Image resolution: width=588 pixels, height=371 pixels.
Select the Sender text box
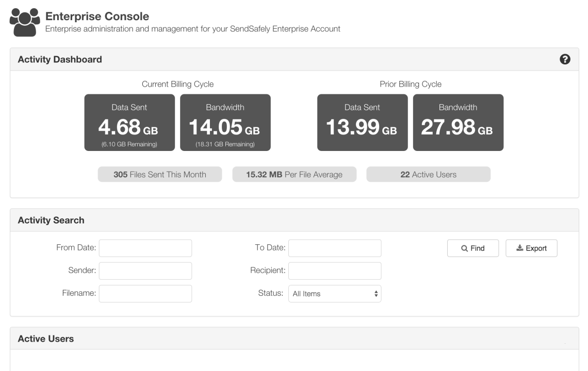pyautogui.click(x=145, y=271)
